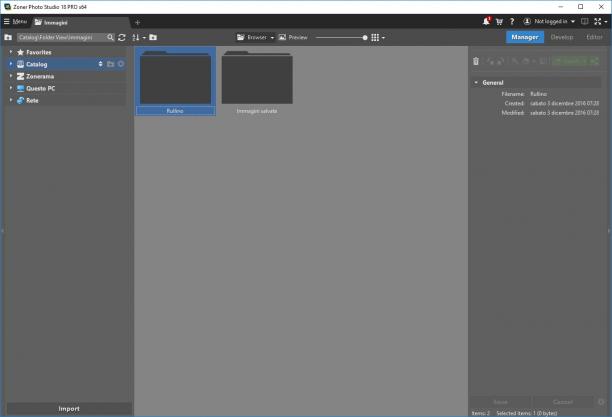Click the magnifier search icon
Viewport: 612px width, 417px height.
110,37
